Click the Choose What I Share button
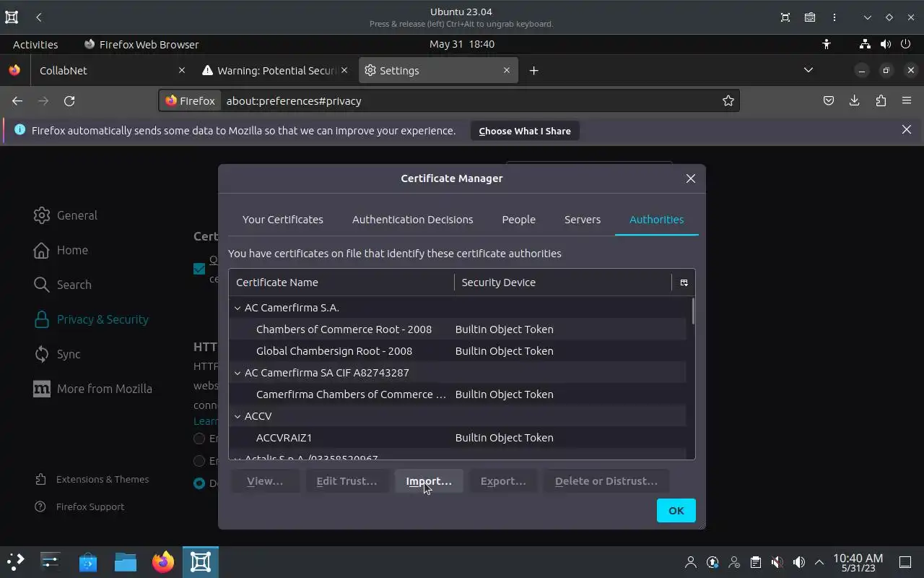 click(525, 131)
